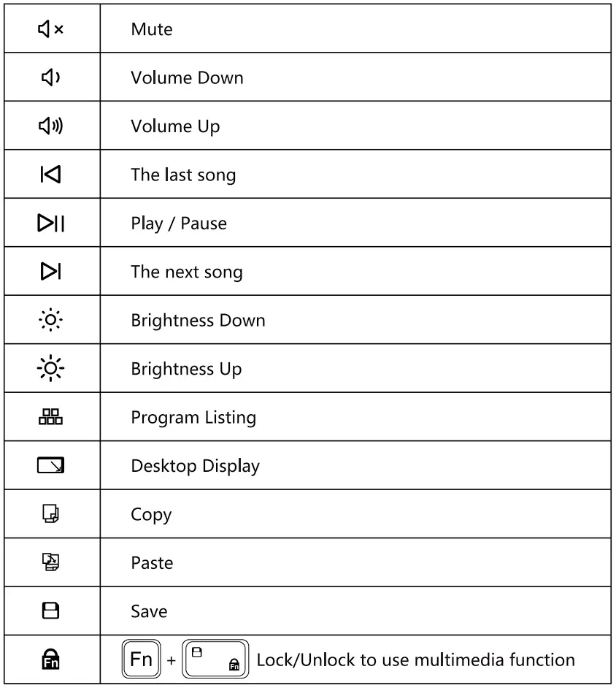Click the Volume Up speaker icon
Screen dimensions: 616x688
pos(50,126)
